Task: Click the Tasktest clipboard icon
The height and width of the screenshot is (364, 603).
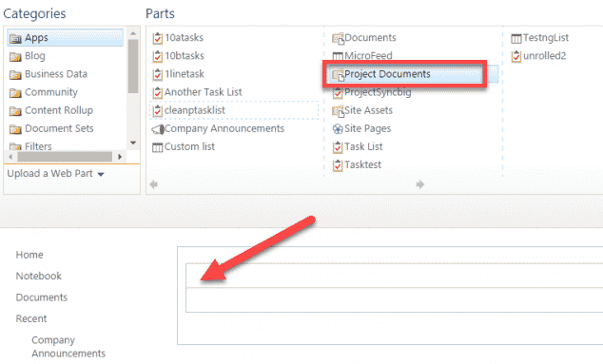Action: [338, 165]
